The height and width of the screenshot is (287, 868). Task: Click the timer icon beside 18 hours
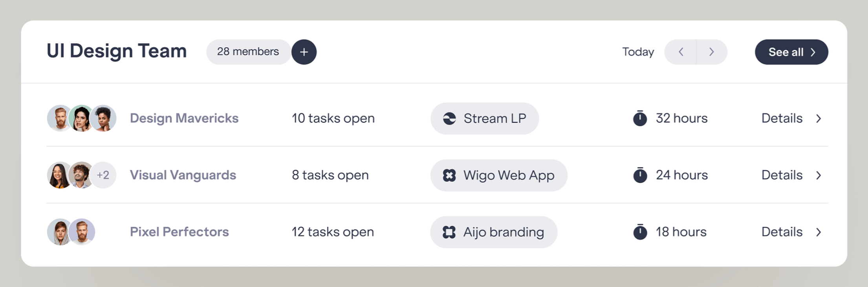pos(640,232)
